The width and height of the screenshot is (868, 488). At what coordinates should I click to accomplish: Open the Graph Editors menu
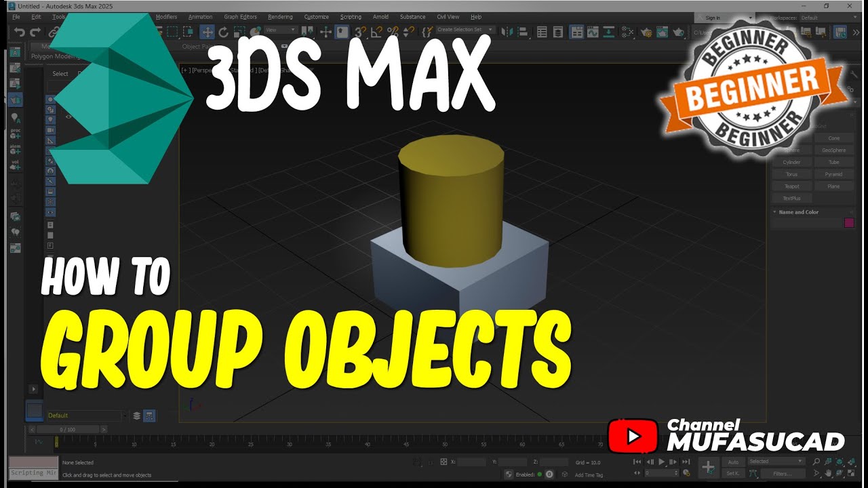pyautogui.click(x=240, y=17)
